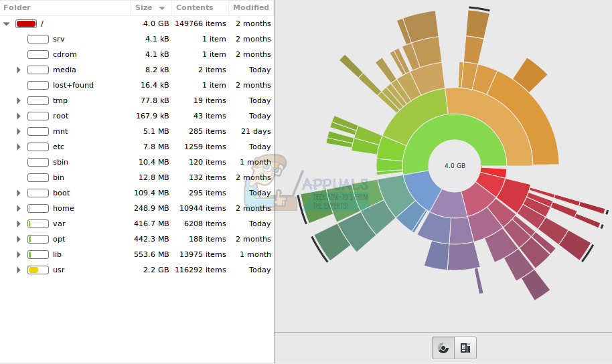The image size is (612, 364).
Task: Switch to rings chart view
Action: [443, 348]
